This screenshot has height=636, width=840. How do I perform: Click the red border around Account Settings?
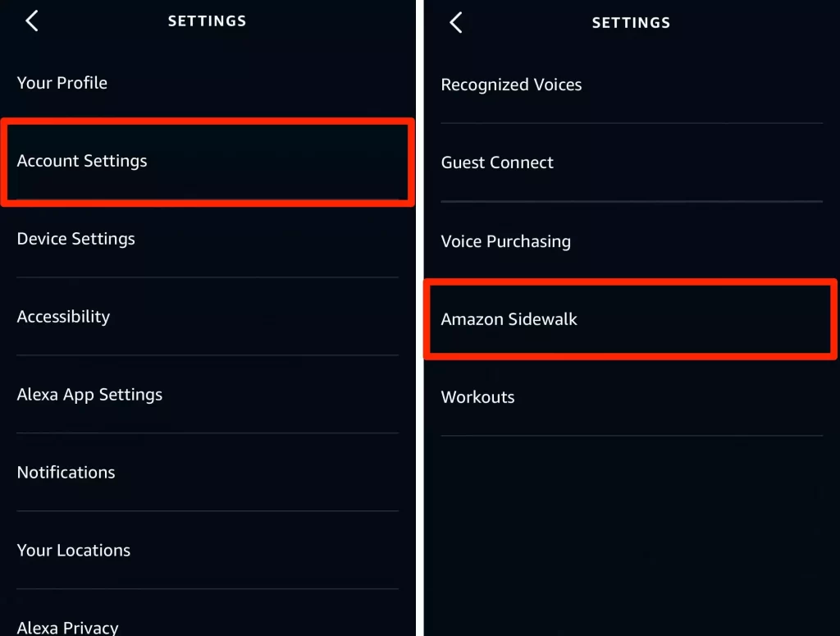pyautogui.click(x=205, y=121)
